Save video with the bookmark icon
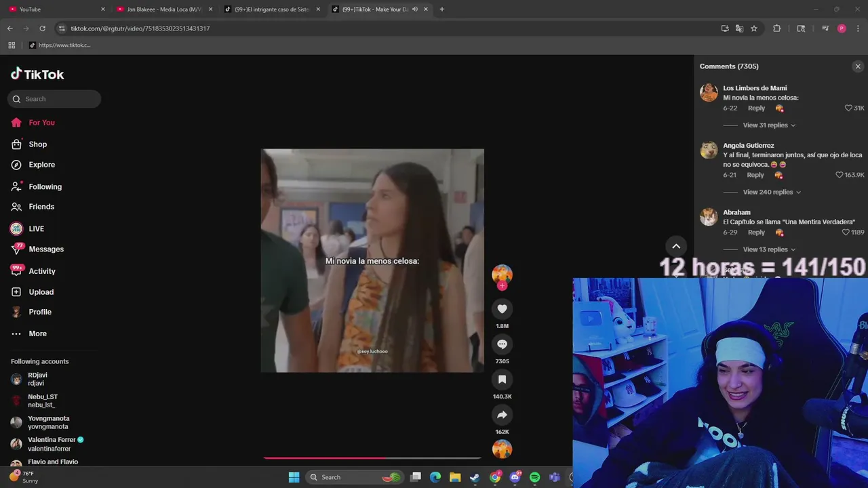 (x=502, y=380)
